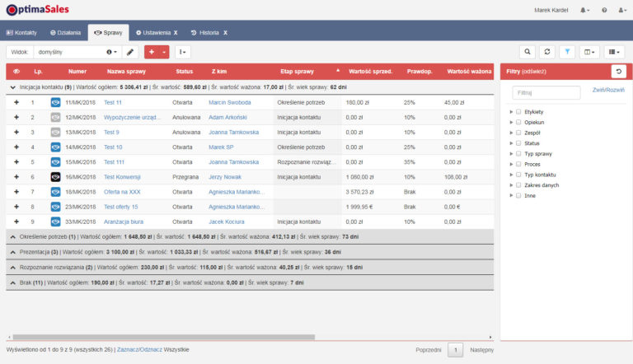Click page number 1 button
Screen dimensions: 633x364
455,350
